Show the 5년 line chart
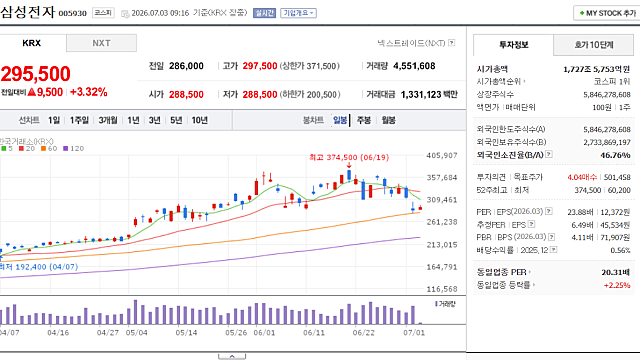This screenshot has width=640, height=360. [176, 120]
